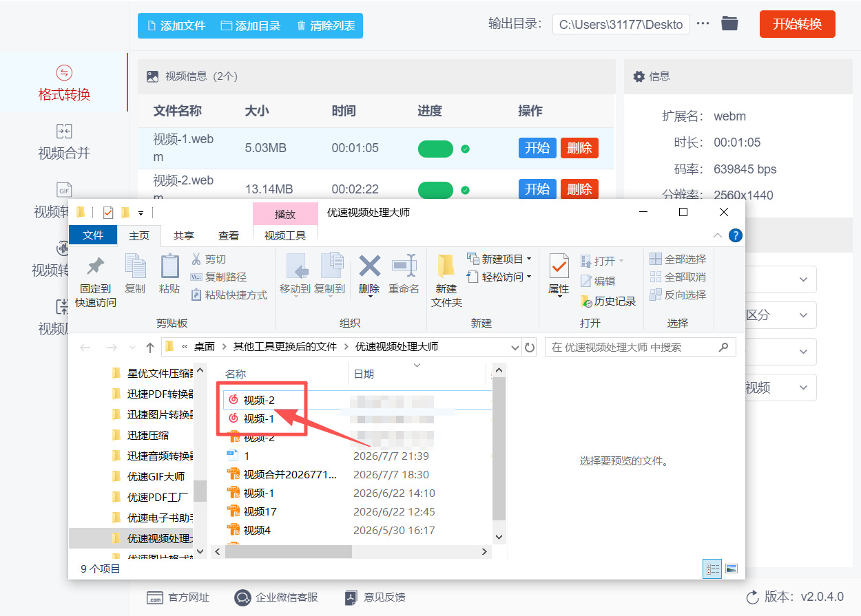This screenshot has width=861, height=616.
Task: Open the 文件 menu in Explorer
Action: pos(93,235)
